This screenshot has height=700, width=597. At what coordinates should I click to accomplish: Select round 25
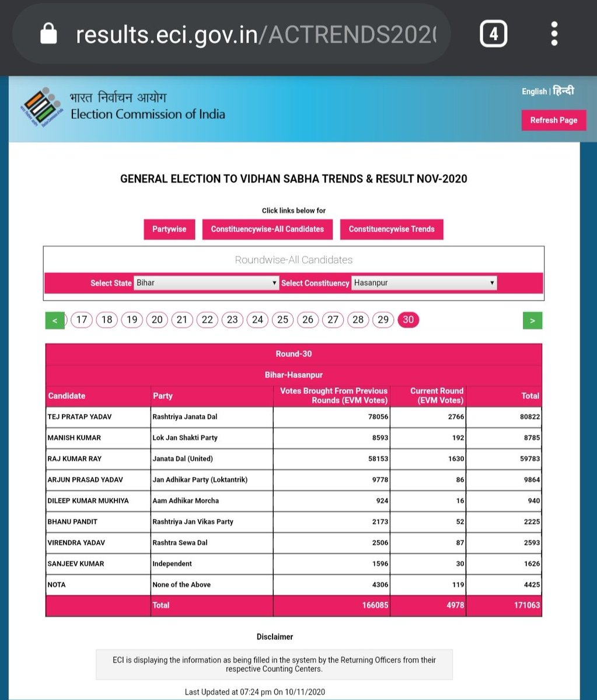[x=282, y=320]
